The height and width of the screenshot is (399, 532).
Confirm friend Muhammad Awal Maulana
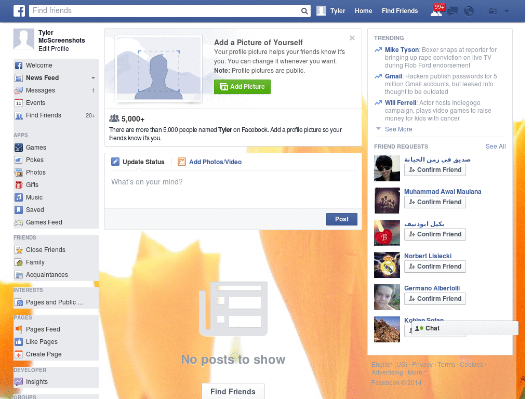tap(435, 202)
